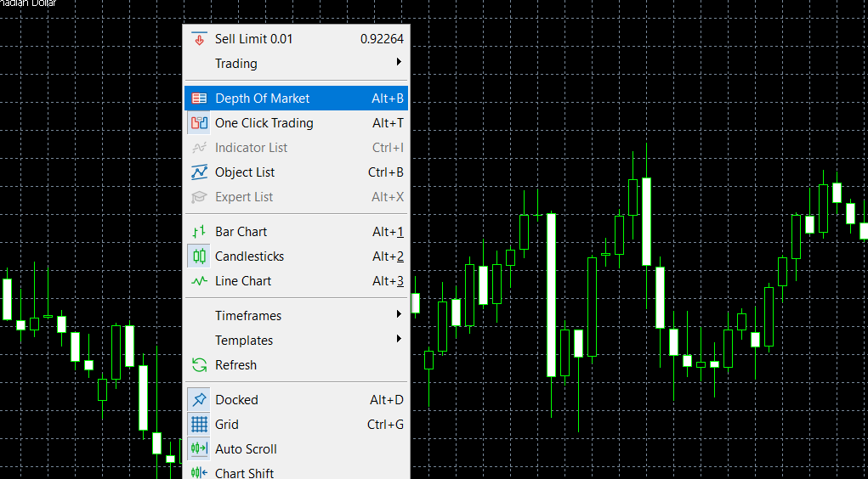This screenshot has width=868, height=479.
Task: Toggle the Docked window state
Action: (x=235, y=400)
